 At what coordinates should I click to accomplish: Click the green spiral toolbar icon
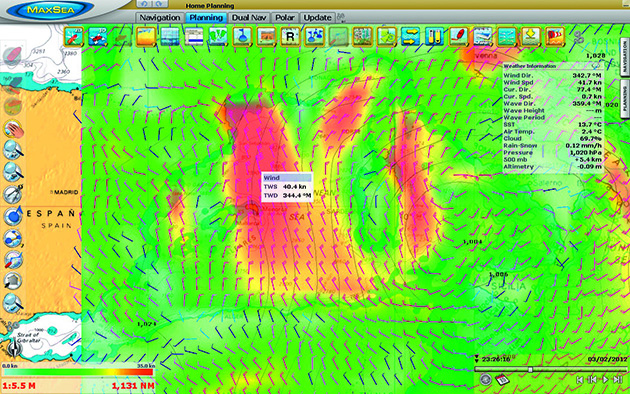pos(386,36)
